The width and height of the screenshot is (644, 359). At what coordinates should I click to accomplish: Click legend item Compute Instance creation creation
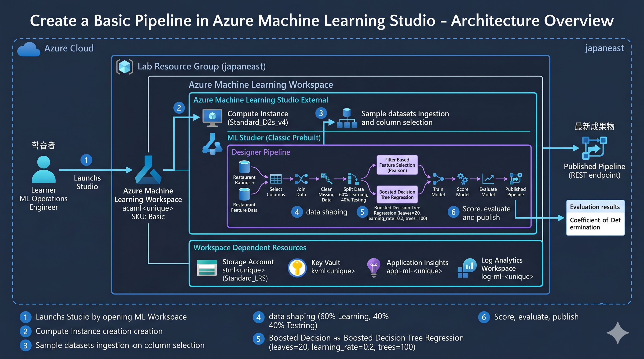pos(99,331)
